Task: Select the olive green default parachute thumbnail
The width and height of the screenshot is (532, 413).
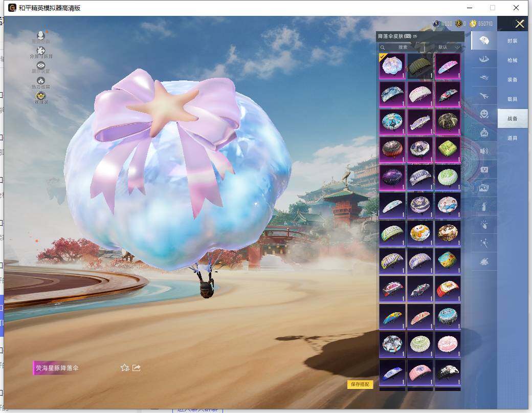Action: pyautogui.click(x=419, y=66)
